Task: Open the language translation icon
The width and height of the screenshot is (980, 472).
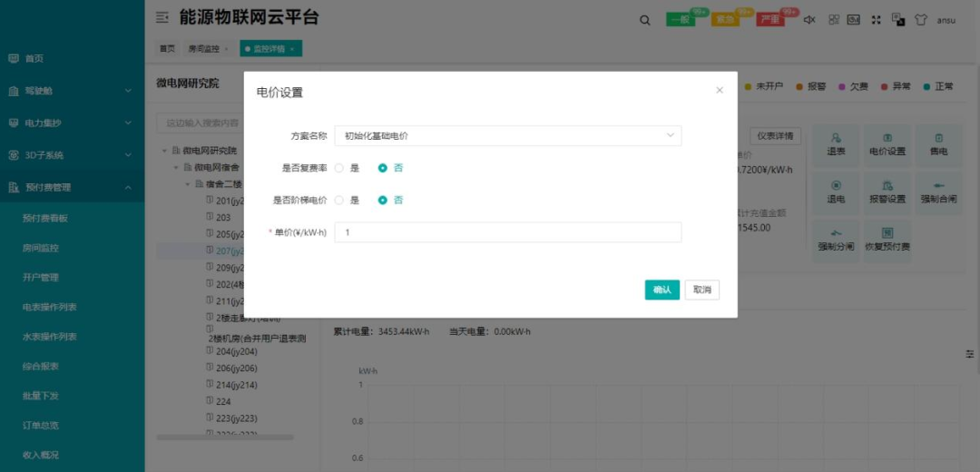Action: [898, 19]
